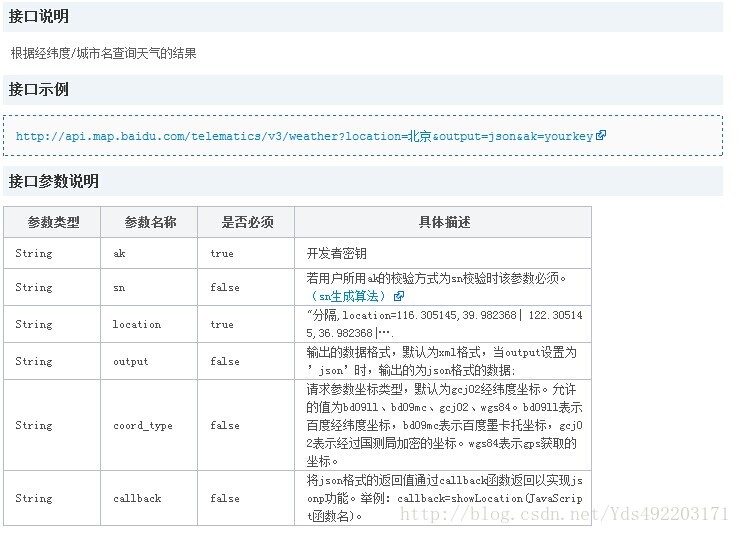This screenshot has width=741, height=534.
Task: Click the false value in the callback row
Action: tap(225, 498)
